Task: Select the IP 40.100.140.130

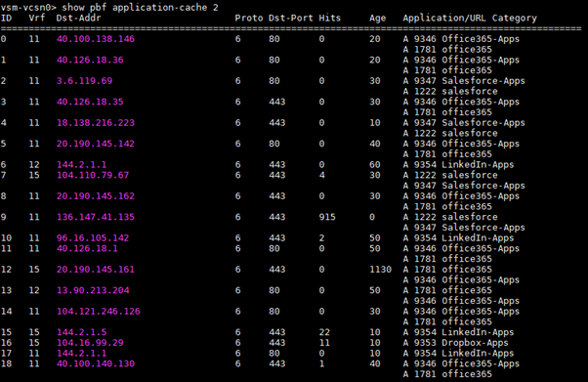Action: (x=96, y=364)
